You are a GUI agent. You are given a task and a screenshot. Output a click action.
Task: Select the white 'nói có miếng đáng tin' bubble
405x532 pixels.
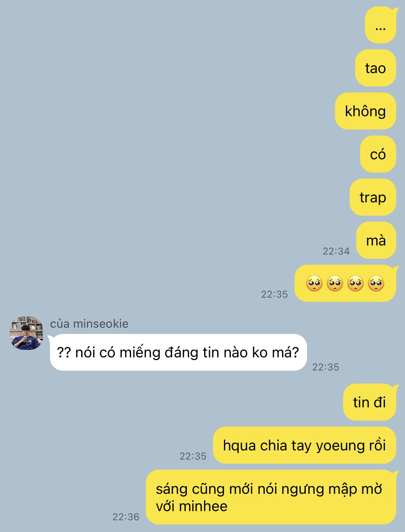(178, 352)
